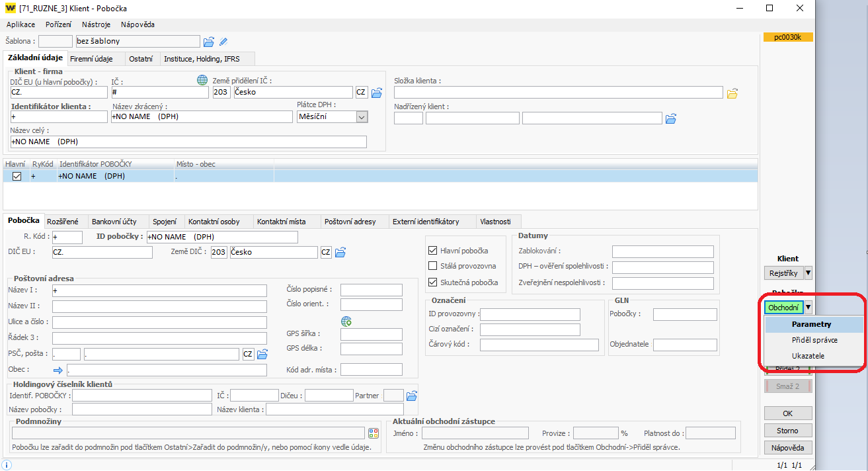Click the Čárový kód input field

pos(539,345)
